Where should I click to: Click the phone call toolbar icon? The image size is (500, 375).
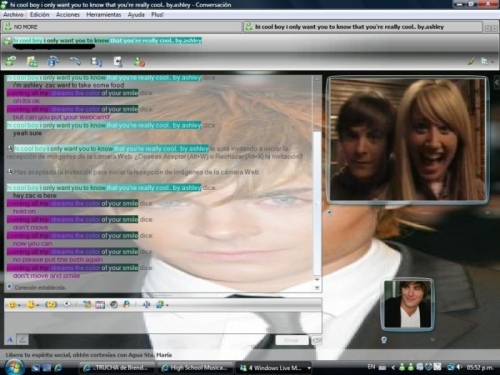pos(75,61)
